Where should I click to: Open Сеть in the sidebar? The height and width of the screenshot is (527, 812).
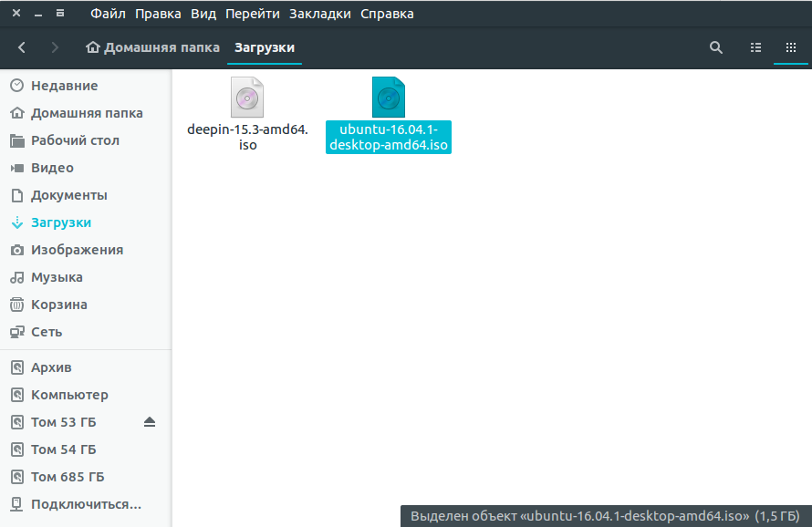point(86,332)
